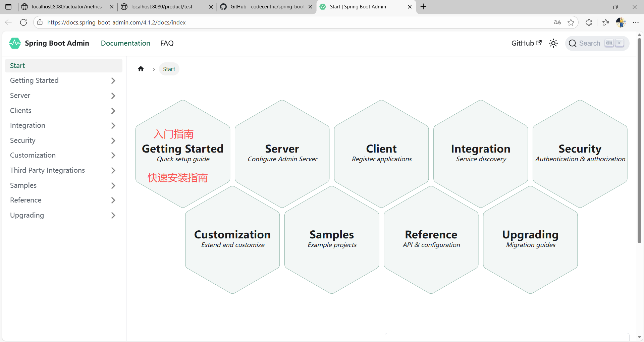Screen dimensions: 644x342
Task: Open Customization in the sidebar
Action: pos(33,155)
